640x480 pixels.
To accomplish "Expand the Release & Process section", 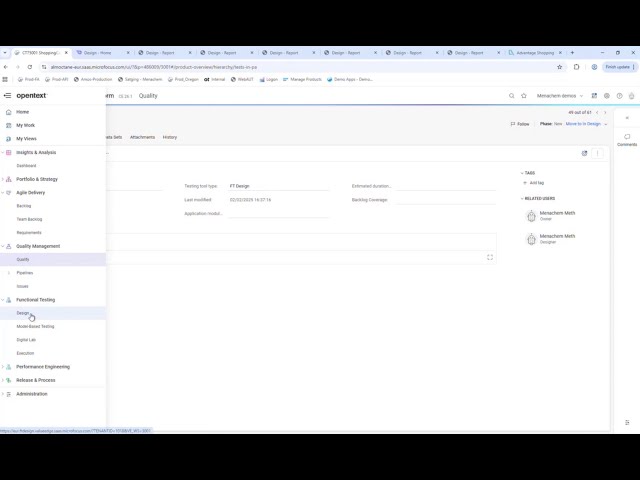I will pos(3,380).
